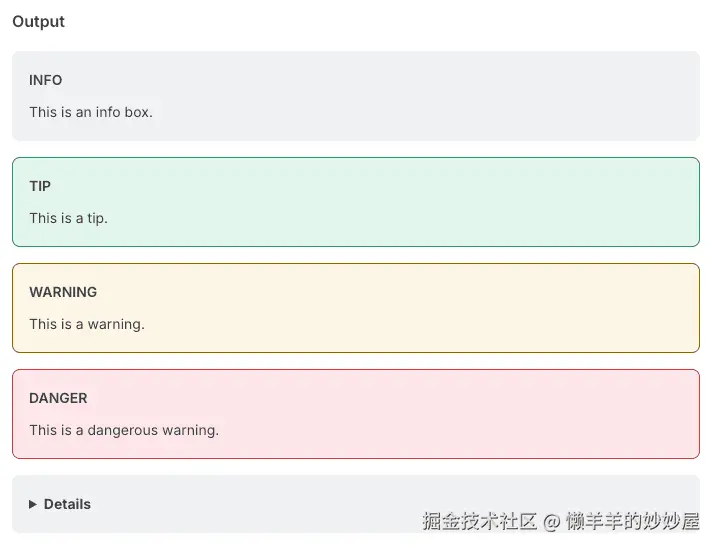
Task: Click the Output heading
Action: (x=38, y=22)
